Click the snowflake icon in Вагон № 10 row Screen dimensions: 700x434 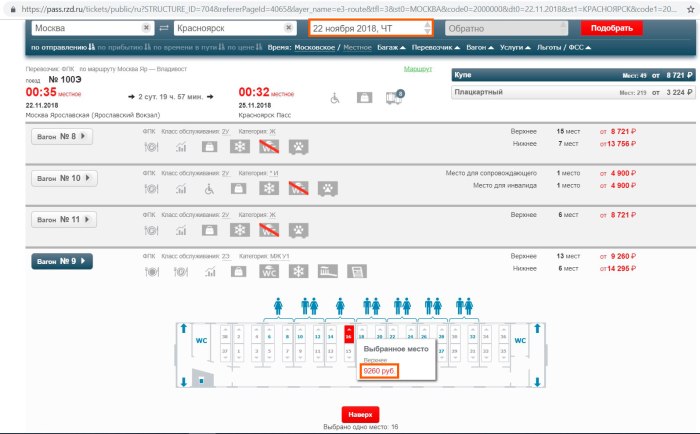[269, 188]
